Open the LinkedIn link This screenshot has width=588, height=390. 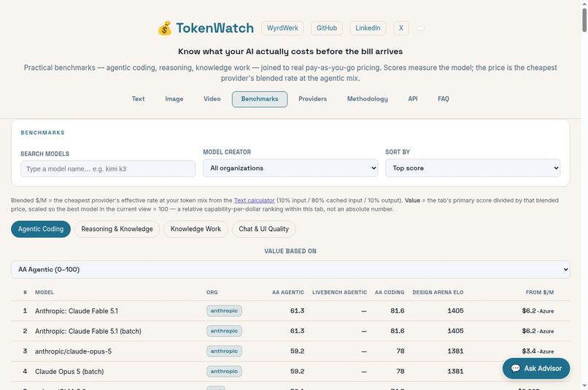point(368,28)
